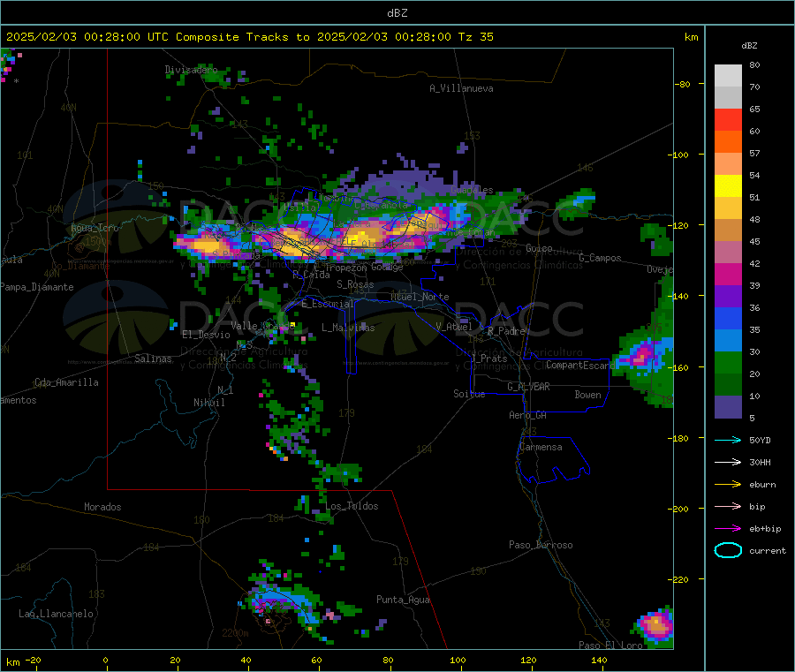This screenshot has height=672, width=795.
Task: Click the 'S_Rosas' map label
Action: (355, 284)
